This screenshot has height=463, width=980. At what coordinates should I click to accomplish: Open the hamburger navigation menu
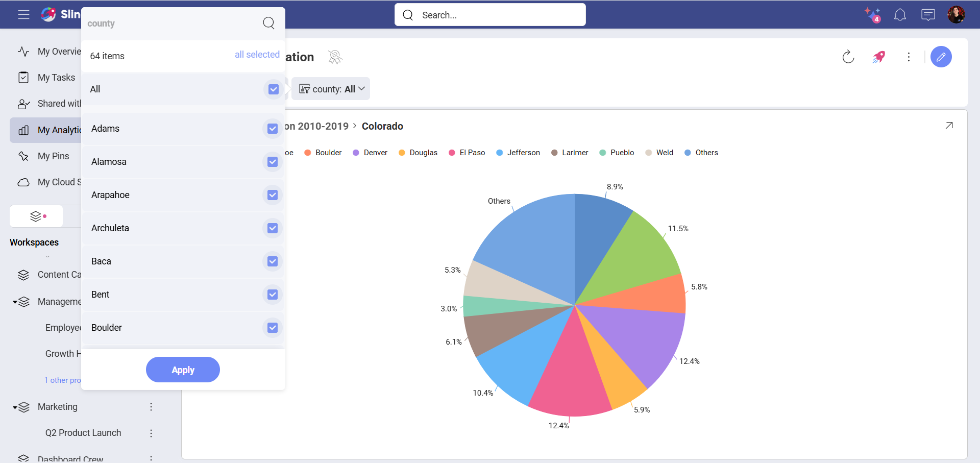(x=23, y=14)
